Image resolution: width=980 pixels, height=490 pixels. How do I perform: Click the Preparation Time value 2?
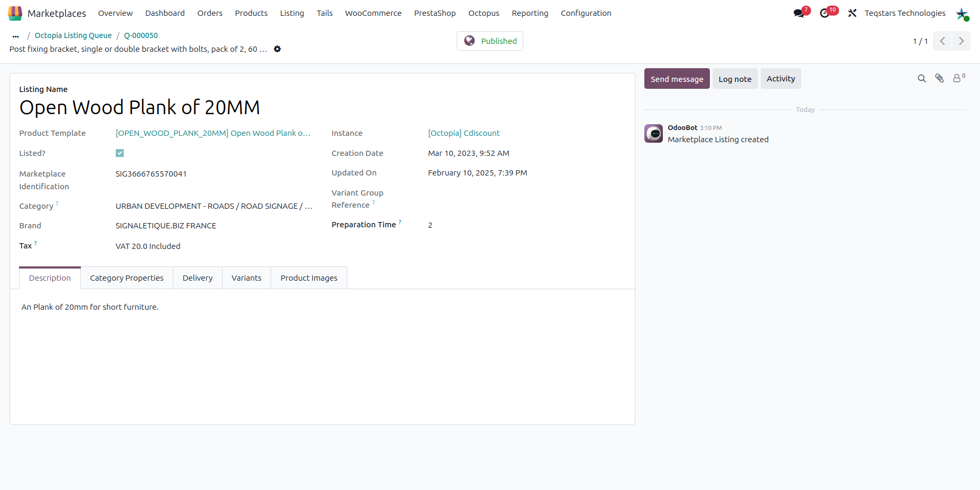(430, 225)
